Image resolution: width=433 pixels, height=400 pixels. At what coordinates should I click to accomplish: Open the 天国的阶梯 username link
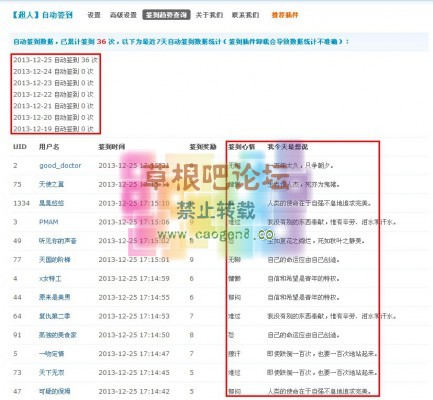point(55,259)
